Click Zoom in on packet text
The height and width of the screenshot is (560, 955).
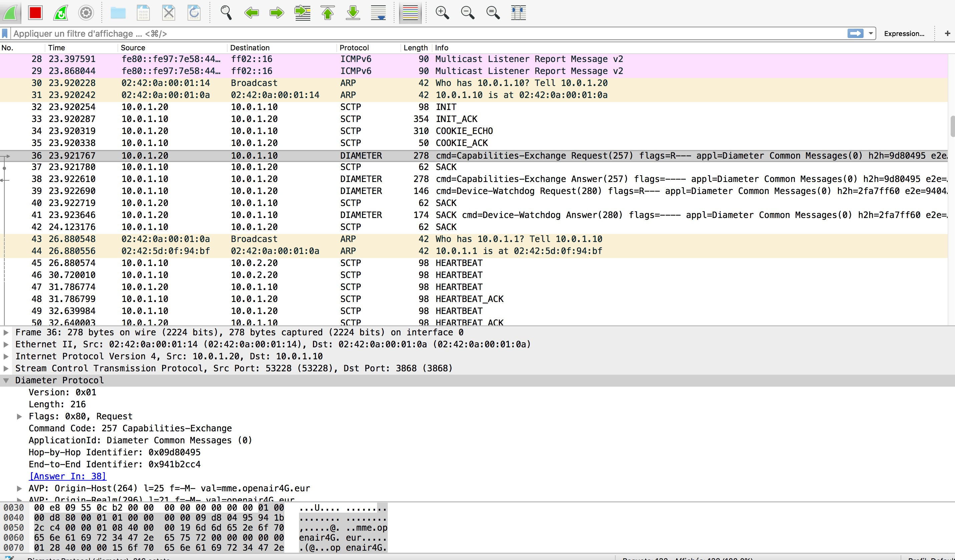pyautogui.click(x=442, y=13)
